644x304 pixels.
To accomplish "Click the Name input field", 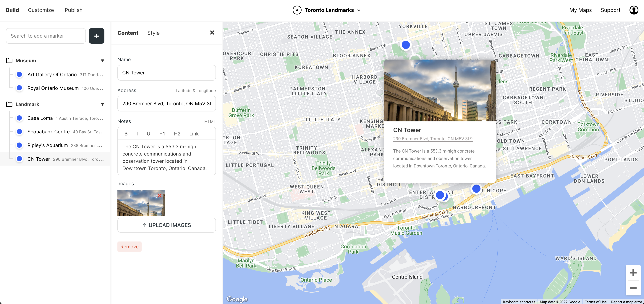I will coord(166,73).
